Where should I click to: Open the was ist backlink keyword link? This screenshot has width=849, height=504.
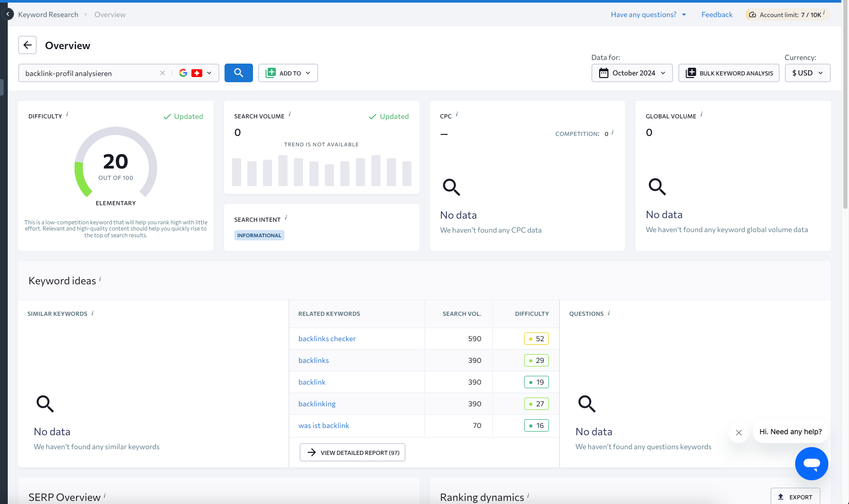(324, 425)
